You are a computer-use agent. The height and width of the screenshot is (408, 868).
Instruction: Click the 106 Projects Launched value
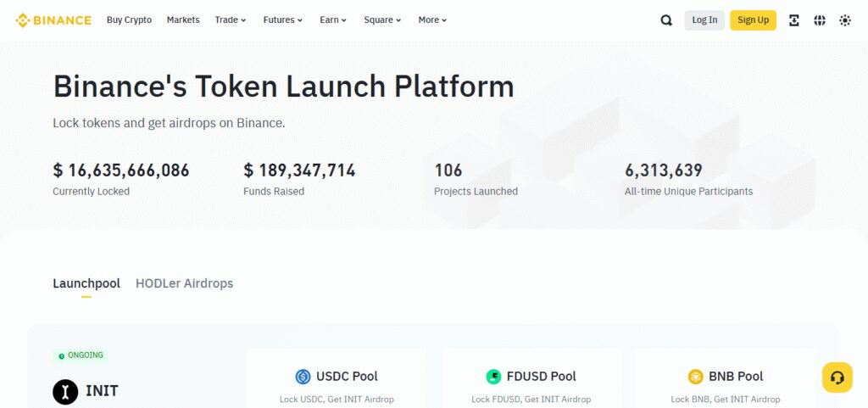click(448, 170)
